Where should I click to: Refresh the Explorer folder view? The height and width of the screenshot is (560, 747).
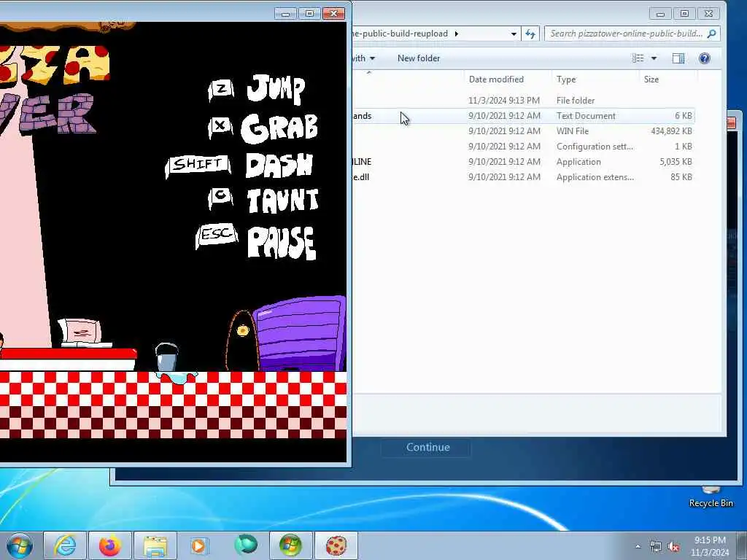point(530,34)
